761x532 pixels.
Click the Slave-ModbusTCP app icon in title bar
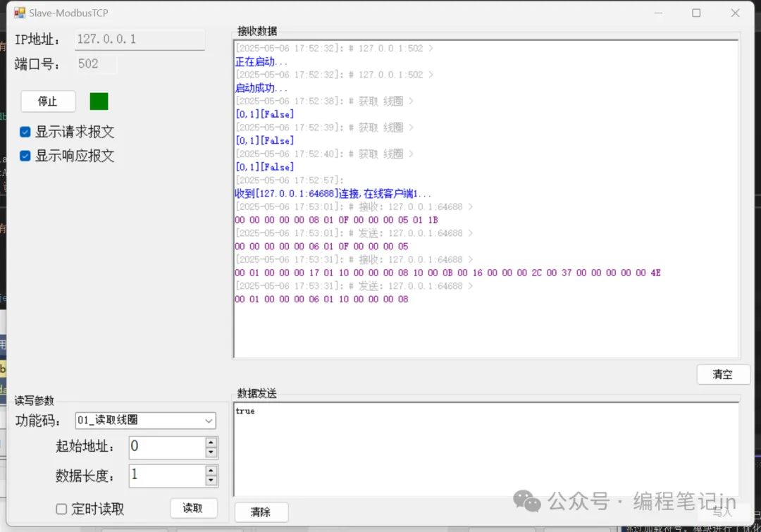tap(20, 13)
